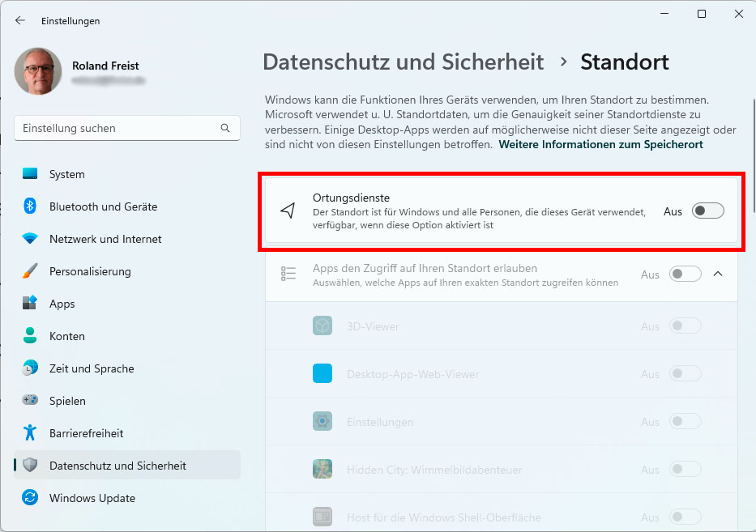Click the 3D-Viewer app name
The width and height of the screenshot is (756, 532).
point(373,326)
